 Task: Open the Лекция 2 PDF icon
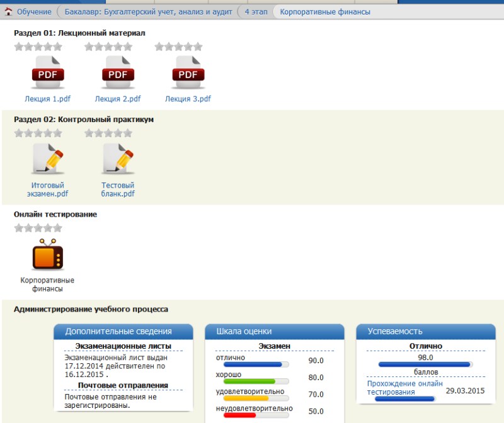coord(118,72)
